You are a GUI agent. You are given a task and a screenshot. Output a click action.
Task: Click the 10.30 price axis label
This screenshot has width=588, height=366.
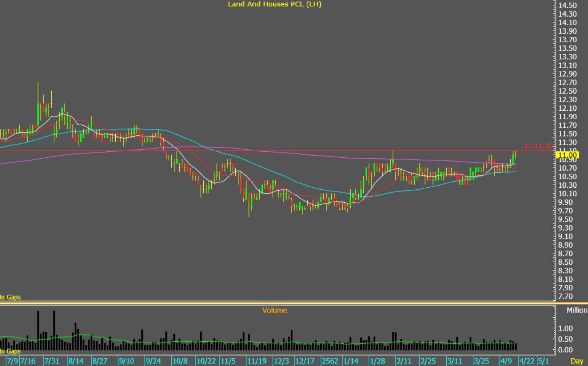click(x=568, y=185)
